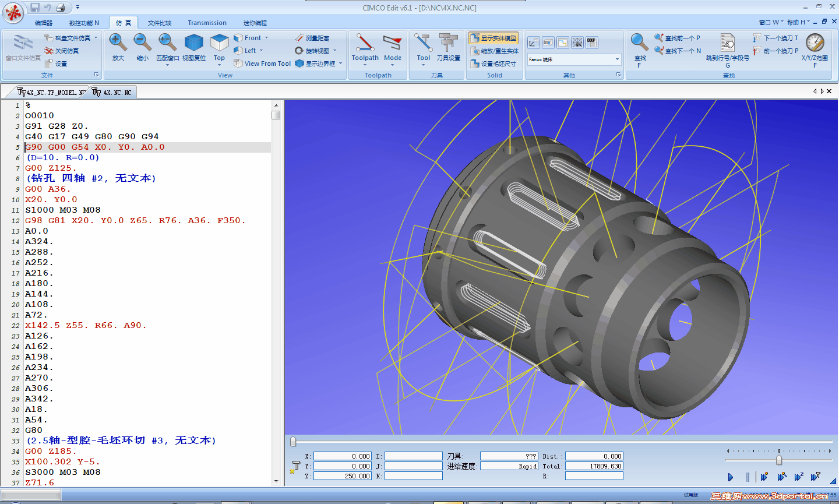Click the 缩小 zoom out magnifier
The image size is (839, 504).
pos(143,43)
